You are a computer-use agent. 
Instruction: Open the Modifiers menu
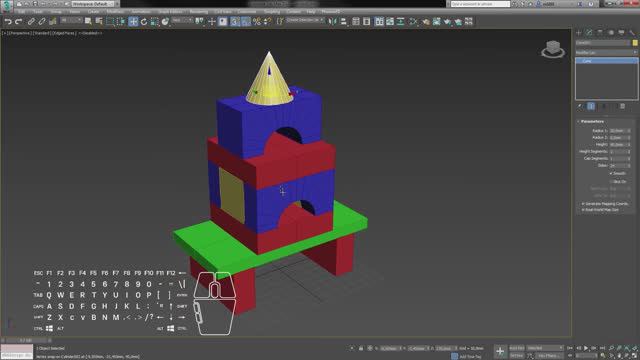(115, 12)
